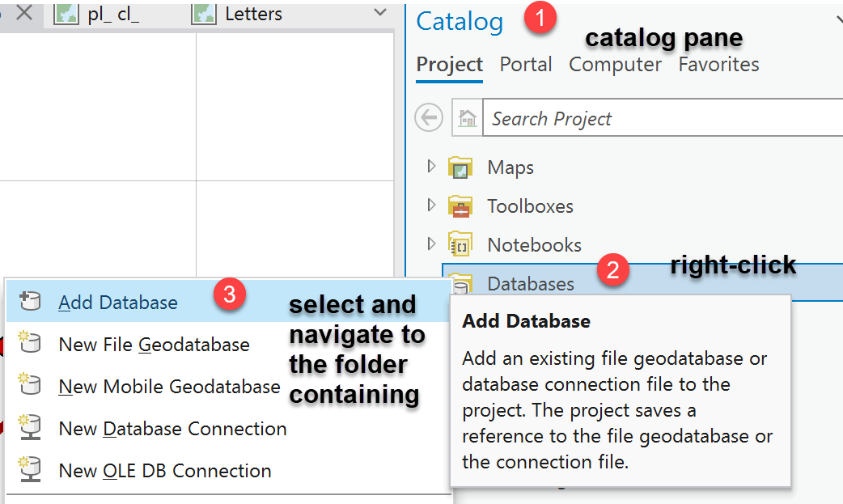The width and height of the screenshot is (843, 504).
Task: Open the Favorites tab
Action: click(718, 64)
